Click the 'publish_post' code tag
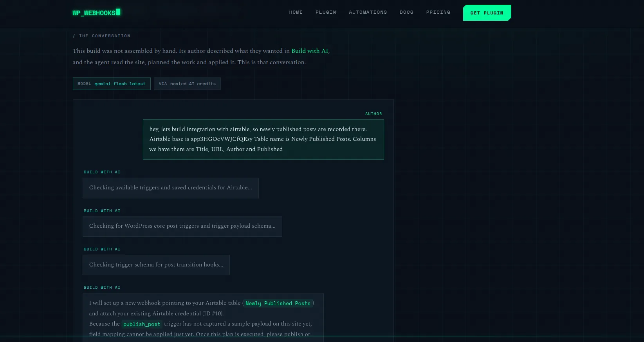Viewport: 644px width, 342px height. [x=142, y=324]
